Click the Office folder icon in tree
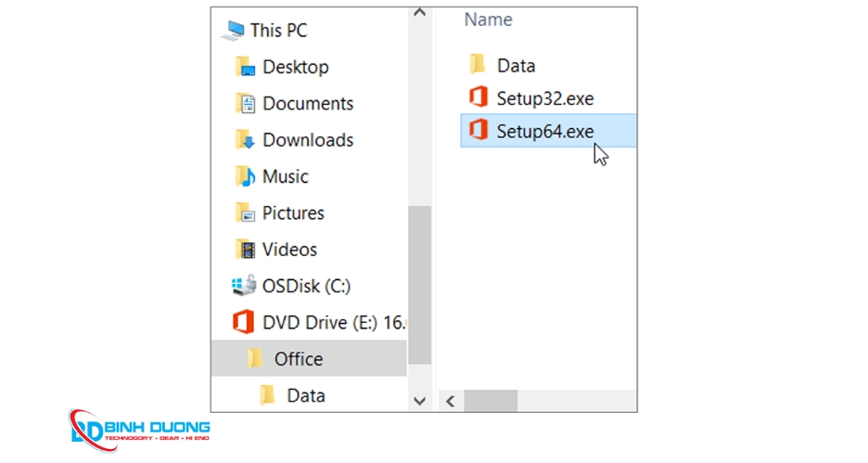The image size is (868, 463). [255, 358]
